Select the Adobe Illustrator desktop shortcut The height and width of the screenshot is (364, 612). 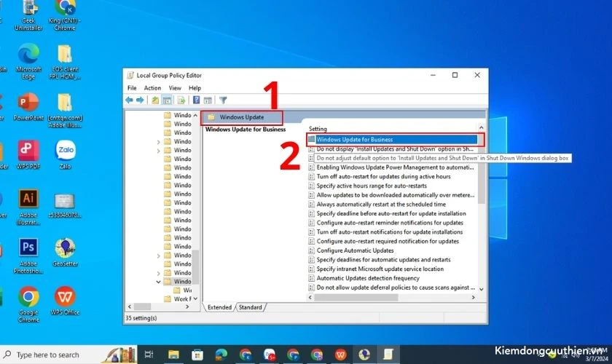tap(28, 207)
